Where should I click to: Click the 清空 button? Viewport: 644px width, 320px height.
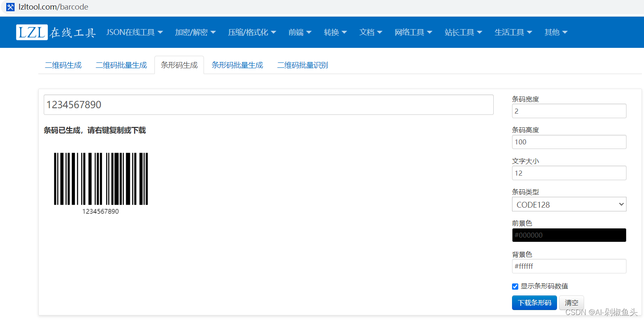click(x=571, y=303)
